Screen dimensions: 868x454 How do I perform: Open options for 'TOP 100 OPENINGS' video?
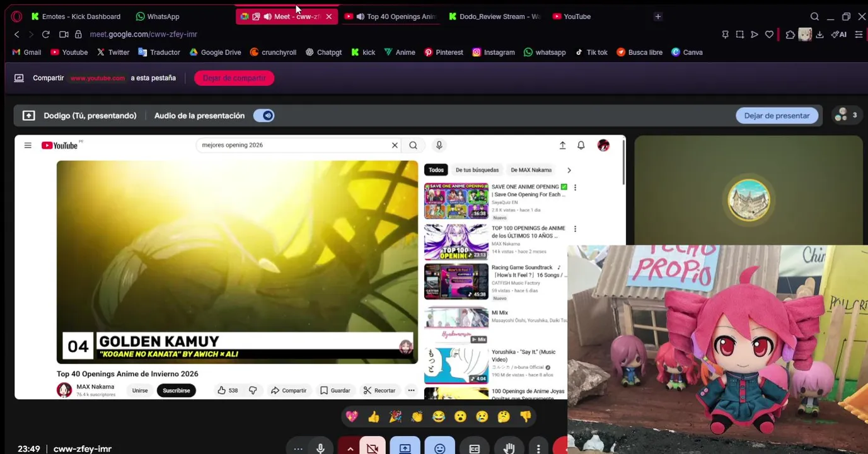(575, 229)
